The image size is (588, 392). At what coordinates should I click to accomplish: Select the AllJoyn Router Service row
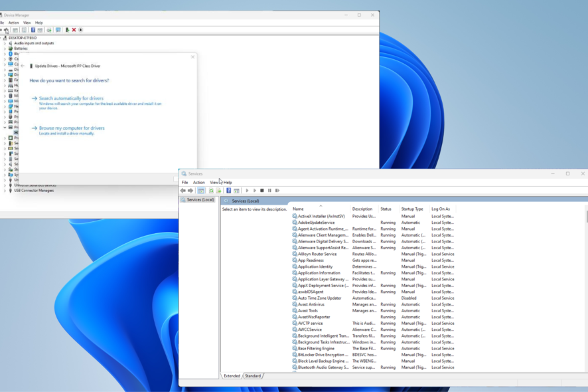373,254
